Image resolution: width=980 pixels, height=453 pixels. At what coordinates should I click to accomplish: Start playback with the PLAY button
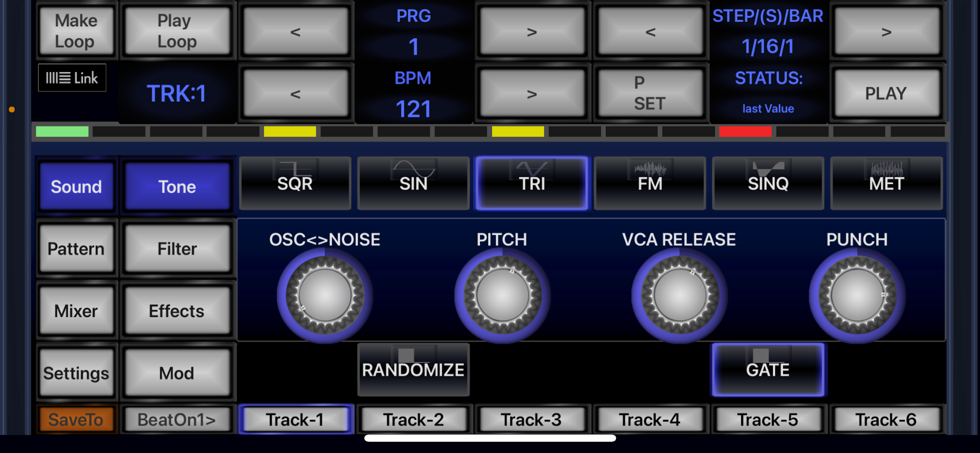886,93
